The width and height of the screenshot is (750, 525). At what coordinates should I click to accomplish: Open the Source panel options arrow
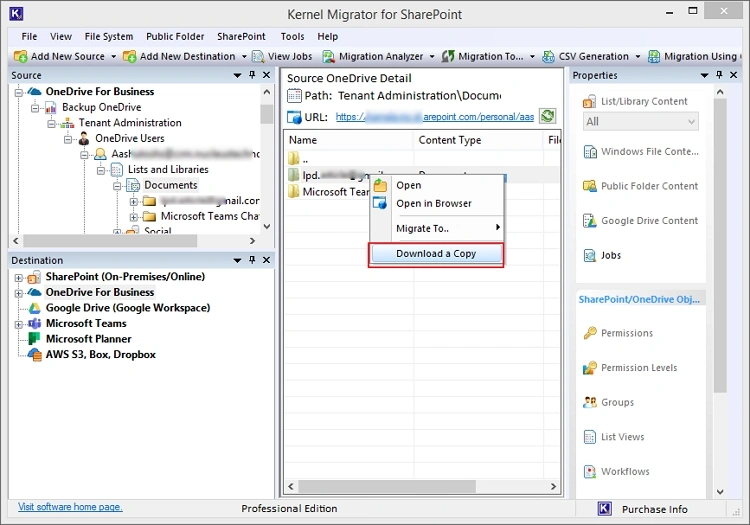pos(237,75)
